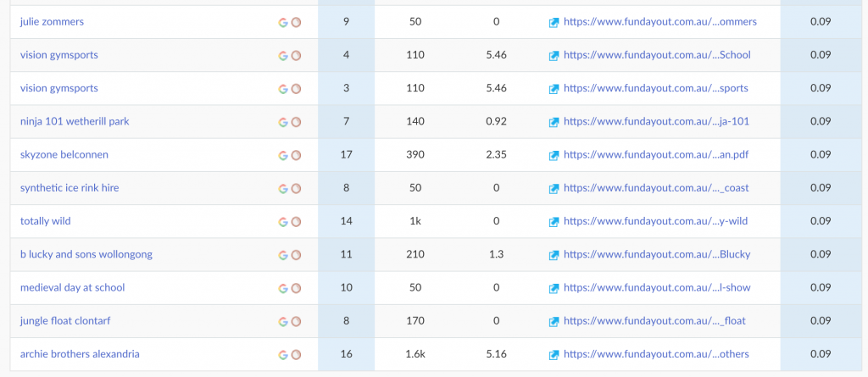Click the value 2.35 in skyzone belconnen row

pos(496,154)
